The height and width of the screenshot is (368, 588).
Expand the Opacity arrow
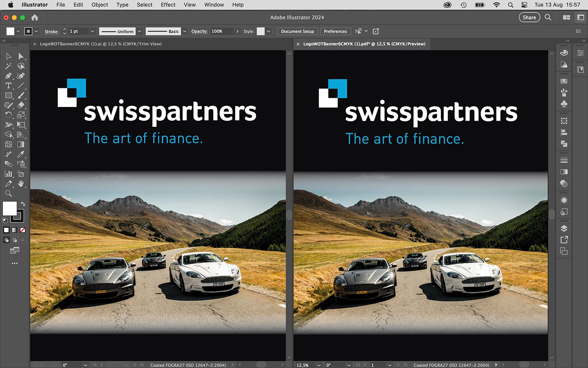(x=237, y=31)
